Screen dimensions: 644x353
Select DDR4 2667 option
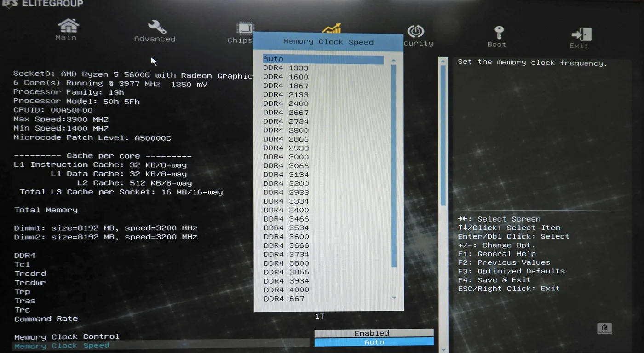[x=286, y=112]
